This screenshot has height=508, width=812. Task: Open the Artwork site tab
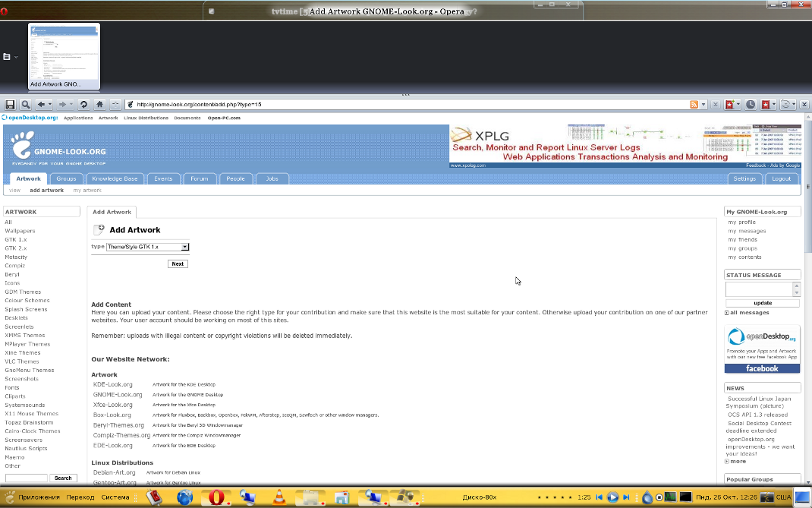[x=29, y=178]
